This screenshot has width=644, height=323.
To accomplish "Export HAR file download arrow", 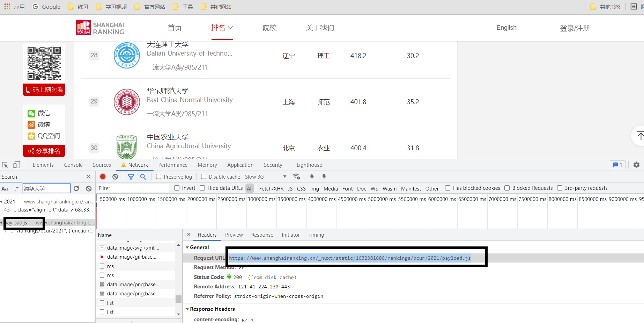I will coord(324,177).
